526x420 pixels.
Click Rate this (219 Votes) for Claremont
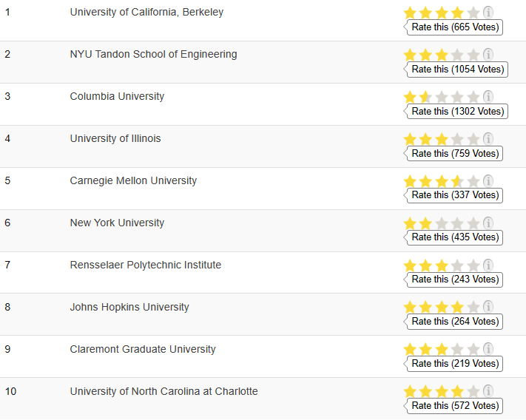[453, 364]
